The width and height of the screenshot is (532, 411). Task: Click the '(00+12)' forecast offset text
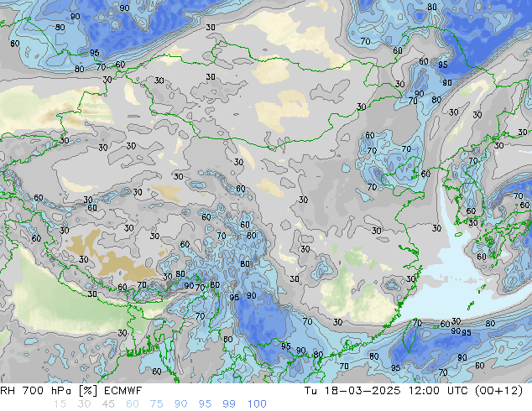coord(498,391)
